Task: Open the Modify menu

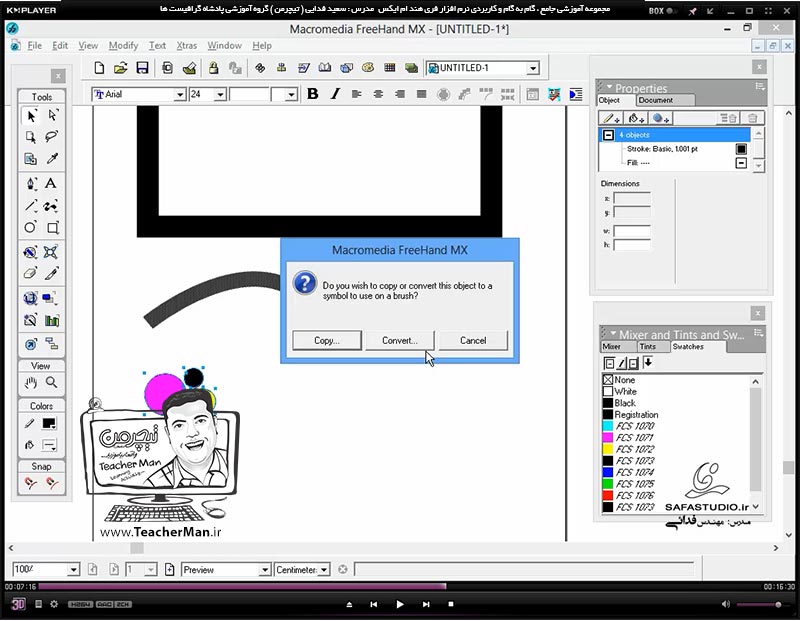Action: [123, 45]
